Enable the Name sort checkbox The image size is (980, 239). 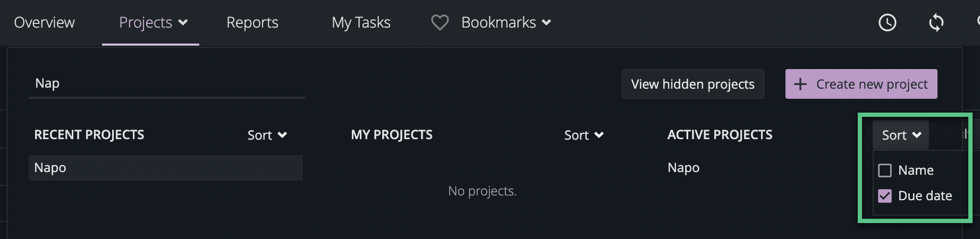(x=885, y=170)
